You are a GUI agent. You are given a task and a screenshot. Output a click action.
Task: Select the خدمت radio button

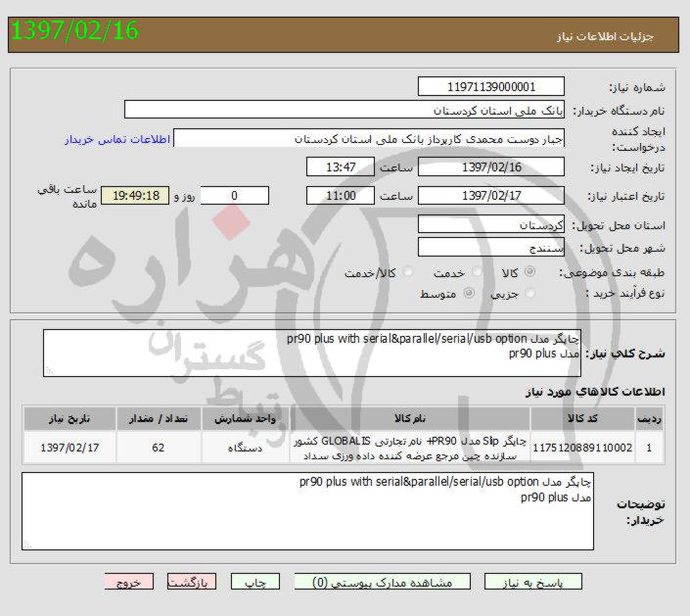click(477, 271)
